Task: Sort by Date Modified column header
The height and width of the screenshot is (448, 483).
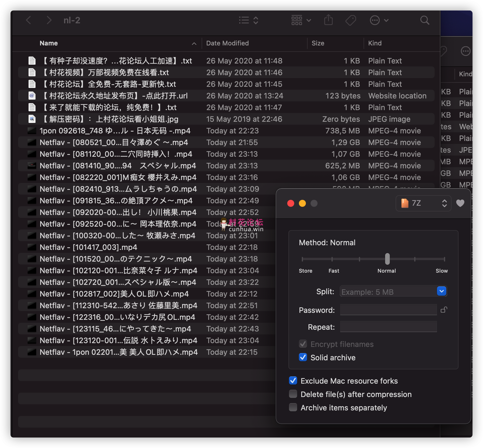Action: [228, 43]
